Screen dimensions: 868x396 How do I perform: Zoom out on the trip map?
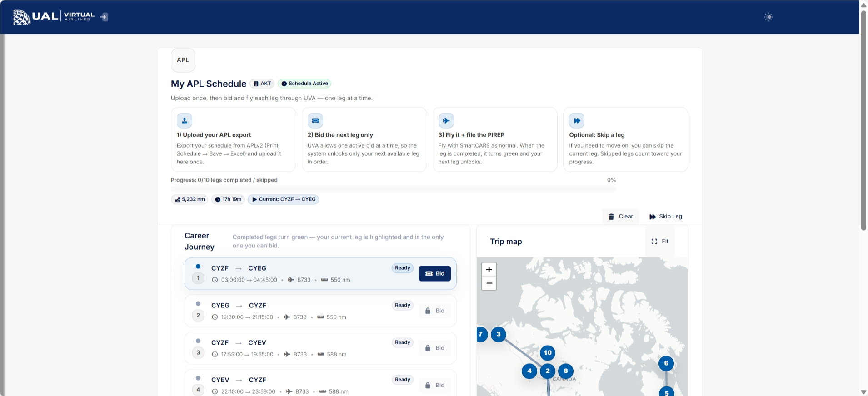tap(489, 283)
